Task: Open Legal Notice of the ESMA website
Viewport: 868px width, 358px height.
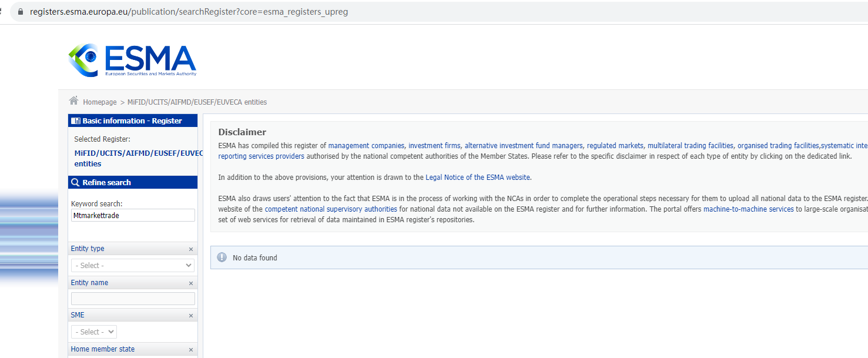Action: coord(478,177)
